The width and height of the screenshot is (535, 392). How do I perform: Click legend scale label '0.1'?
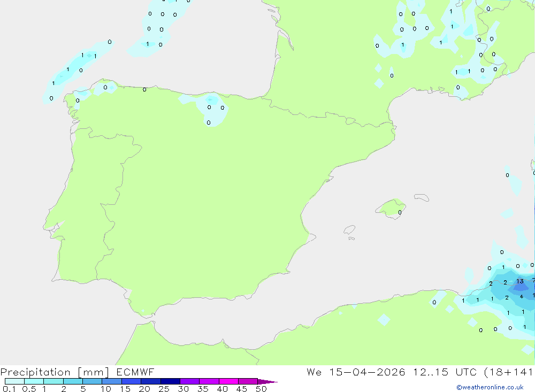click(x=9, y=389)
